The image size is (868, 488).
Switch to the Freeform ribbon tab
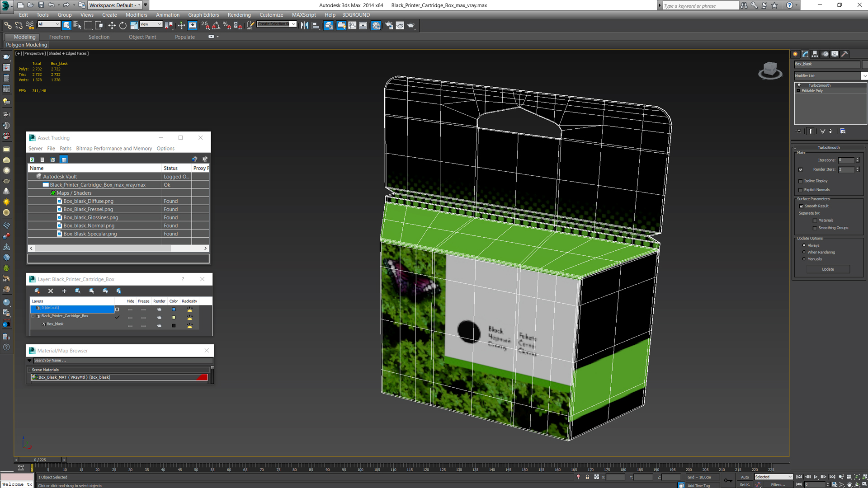click(59, 37)
